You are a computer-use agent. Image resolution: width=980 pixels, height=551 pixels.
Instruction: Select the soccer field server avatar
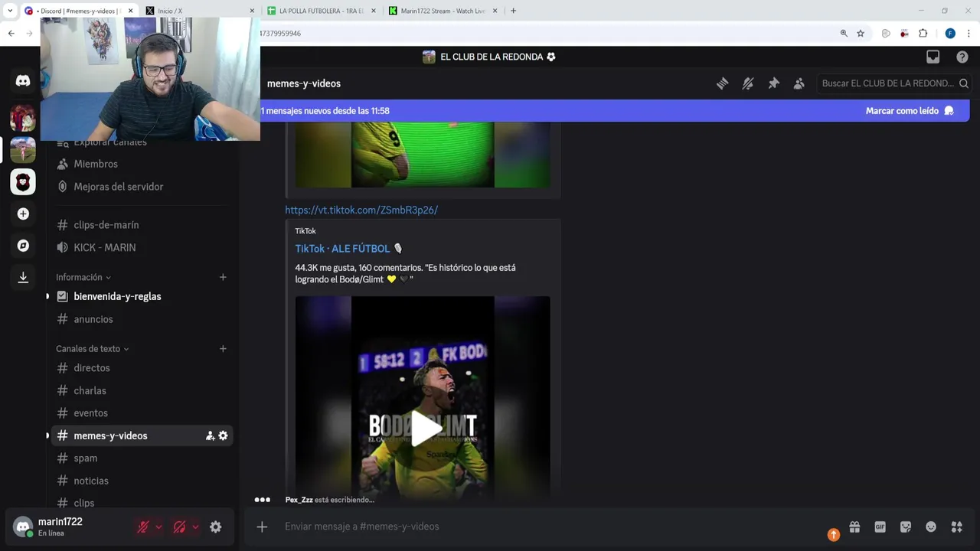pyautogui.click(x=23, y=150)
